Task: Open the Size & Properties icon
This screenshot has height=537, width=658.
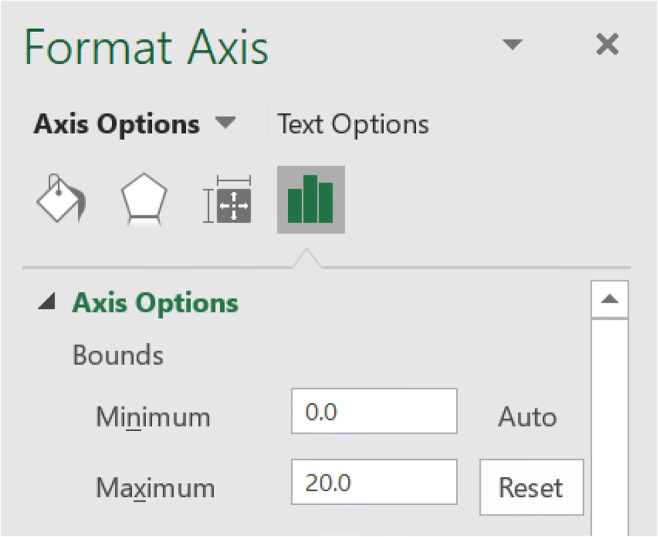Action: [x=227, y=201]
